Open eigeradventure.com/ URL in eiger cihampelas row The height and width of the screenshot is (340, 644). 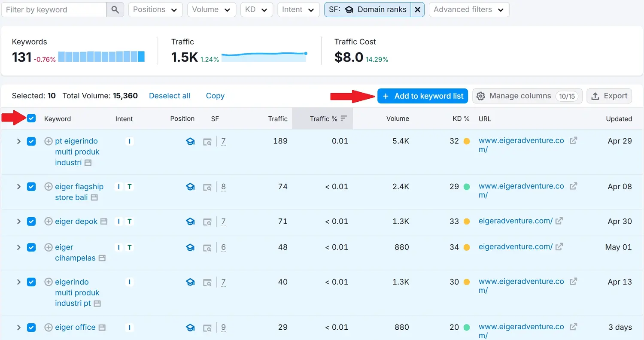pos(516,246)
